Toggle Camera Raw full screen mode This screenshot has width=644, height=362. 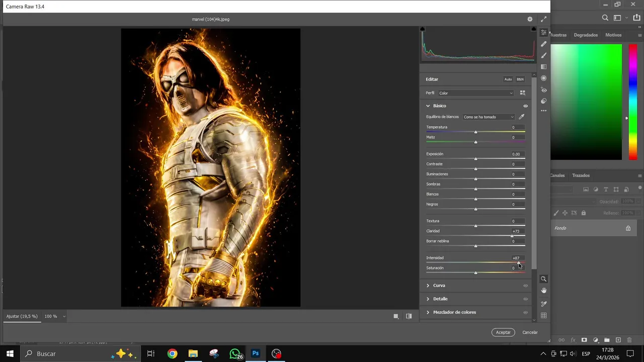coord(543,19)
